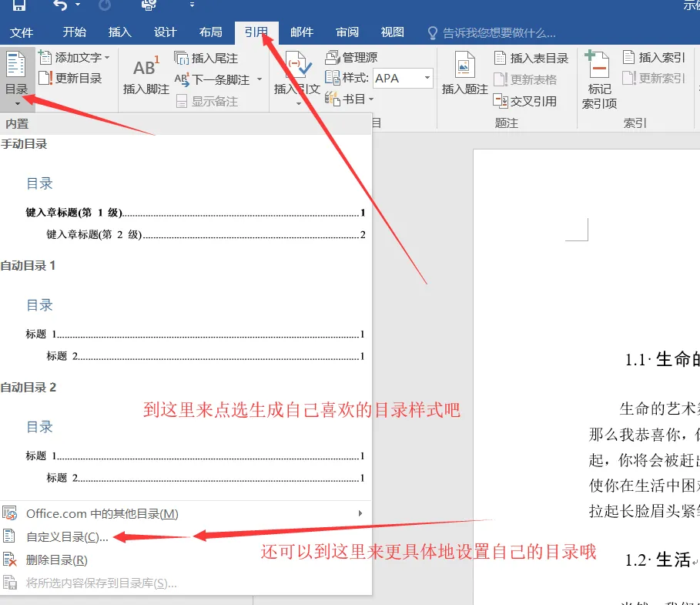Choose Custom Table of Contents (自定义目录)
Viewport: 700px width, 605px height.
(67, 537)
